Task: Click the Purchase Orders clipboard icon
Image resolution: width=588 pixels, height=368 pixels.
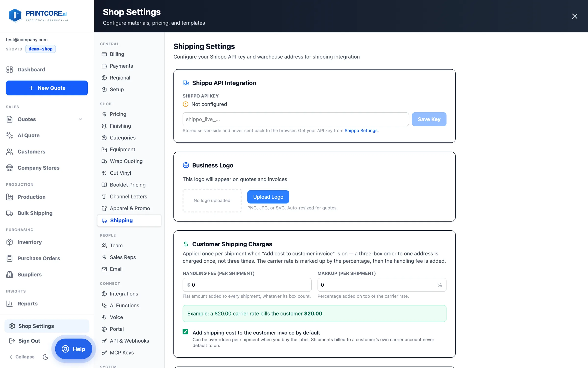Action: pyautogui.click(x=10, y=258)
